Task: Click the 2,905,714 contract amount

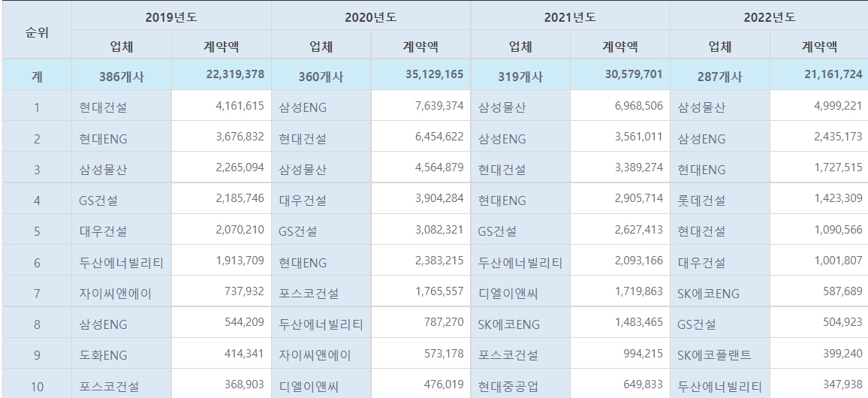Action: [620, 198]
